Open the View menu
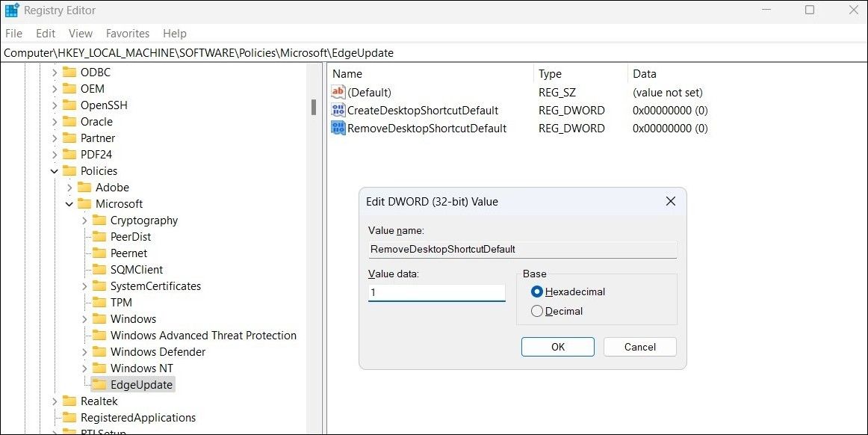This screenshot has height=435, width=868. click(80, 33)
